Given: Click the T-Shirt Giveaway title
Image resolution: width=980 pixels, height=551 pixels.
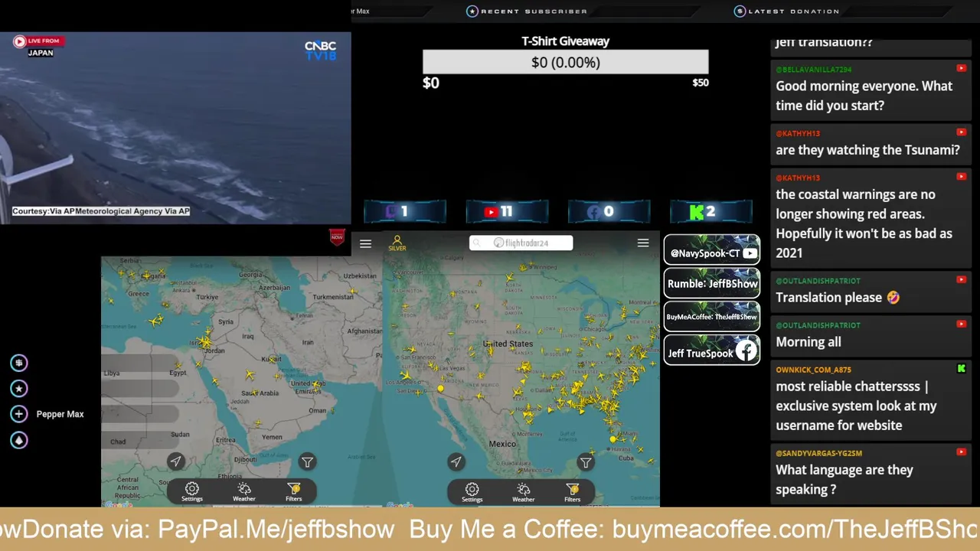Looking at the screenshot, I should [x=566, y=41].
